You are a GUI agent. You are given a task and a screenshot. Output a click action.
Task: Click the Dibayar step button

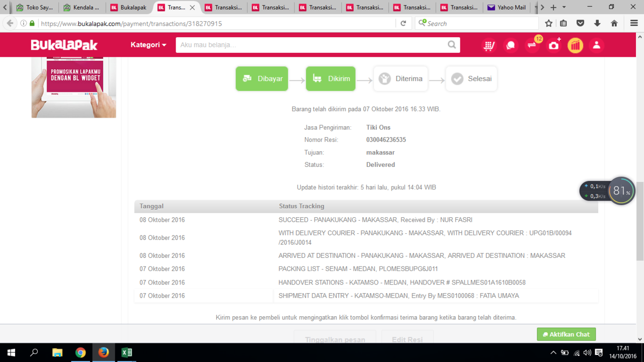pos(262,78)
